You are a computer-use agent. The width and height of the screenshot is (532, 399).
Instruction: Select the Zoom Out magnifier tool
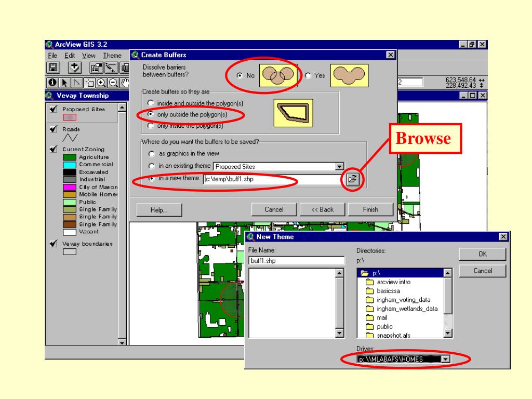(x=113, y=83)
